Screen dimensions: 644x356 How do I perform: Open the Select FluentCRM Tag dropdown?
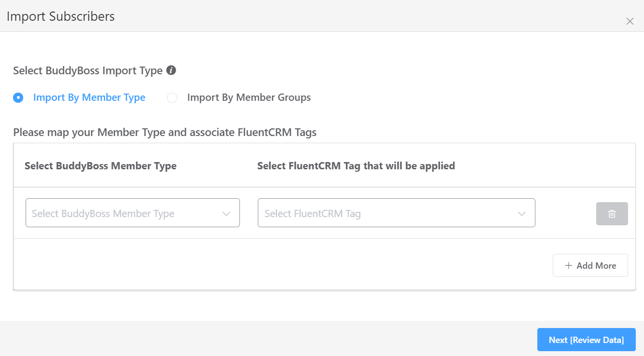386,213
